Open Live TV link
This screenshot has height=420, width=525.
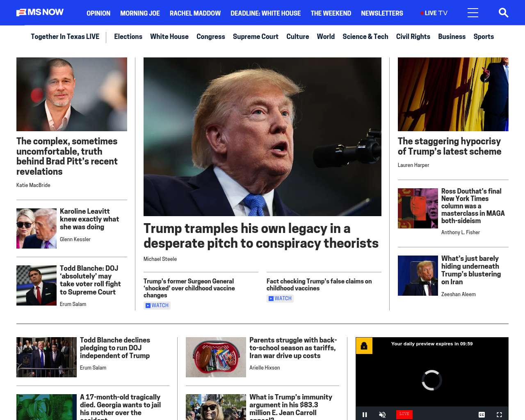[434, 13]
